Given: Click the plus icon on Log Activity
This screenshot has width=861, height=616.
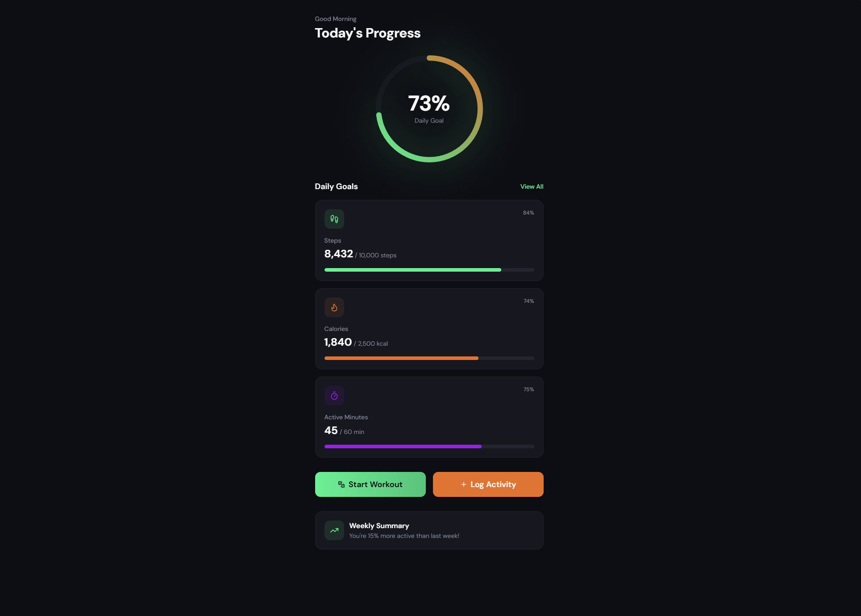Looking at the screenshot, I should [464, 484].
